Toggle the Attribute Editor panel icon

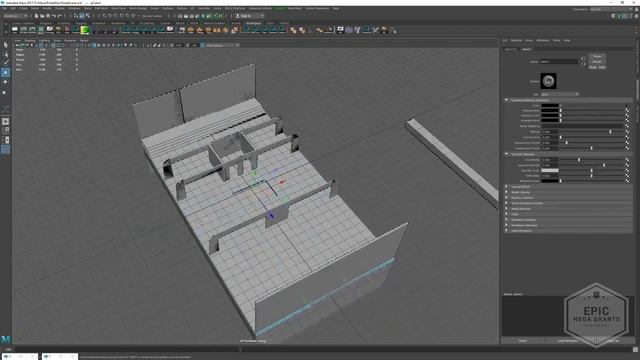click(624, 16)
